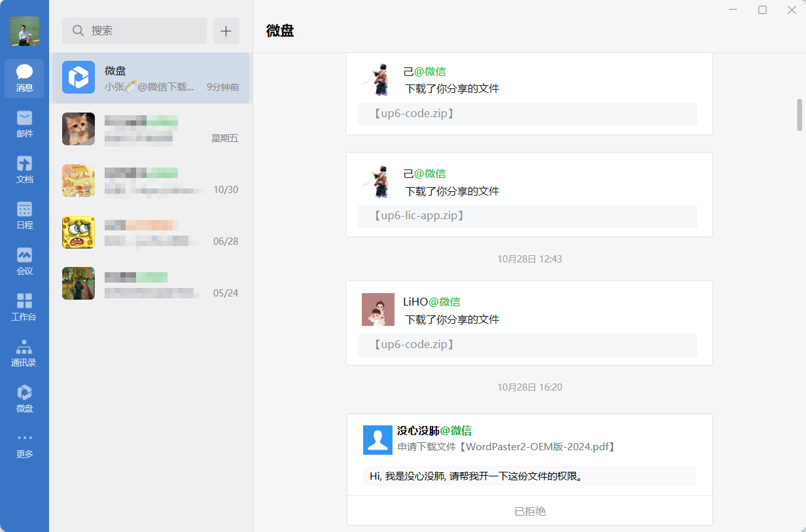Open the 邮件 mail icon
Viewport: 806px width, 532px height.
point(24,124)
